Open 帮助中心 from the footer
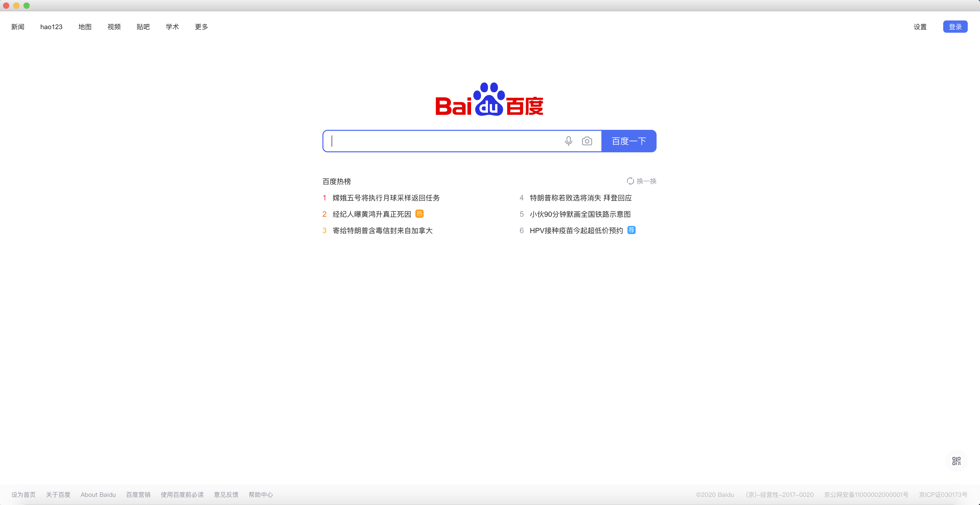The width and height of the screenshot is (980, 505). 261,494
